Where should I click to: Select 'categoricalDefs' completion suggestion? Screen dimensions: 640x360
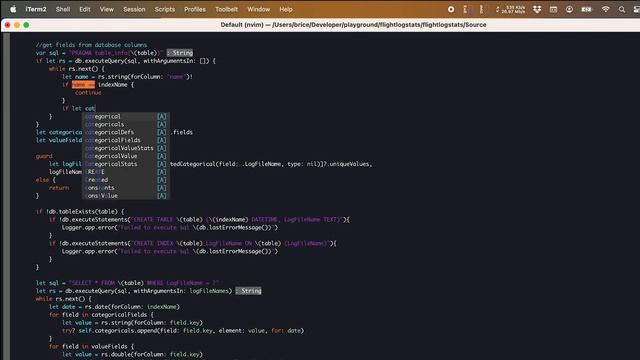tap(126, 132)
